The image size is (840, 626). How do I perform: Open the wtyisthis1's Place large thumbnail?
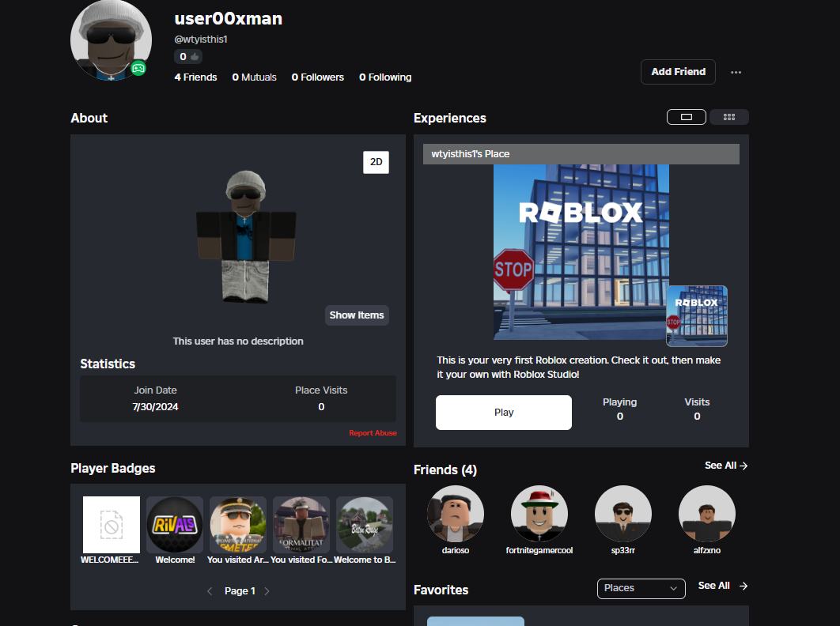coord(581,251)
